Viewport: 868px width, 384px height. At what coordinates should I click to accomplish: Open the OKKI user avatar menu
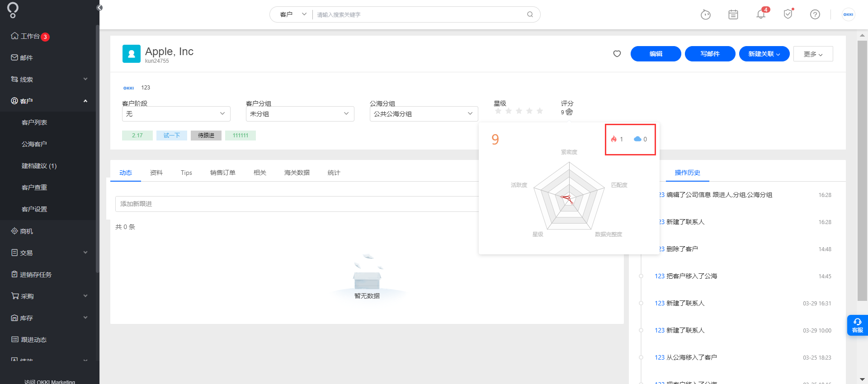click(848, 14)
